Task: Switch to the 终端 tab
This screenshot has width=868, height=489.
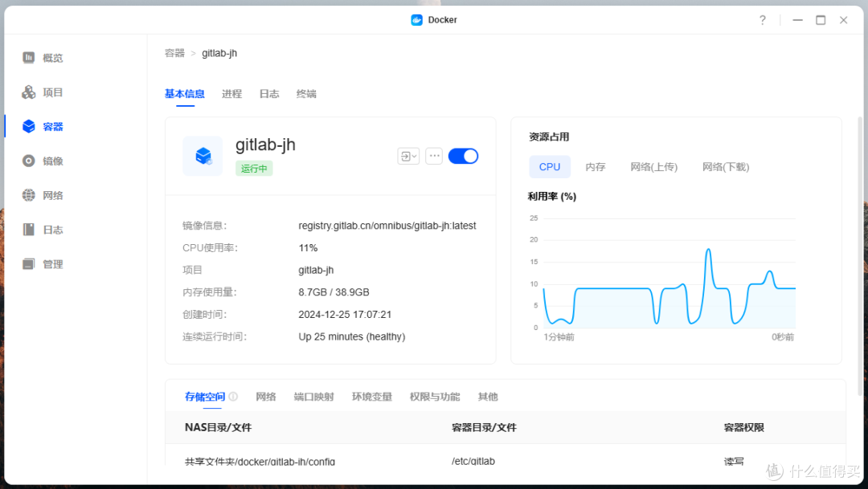Action: (306, 94)
